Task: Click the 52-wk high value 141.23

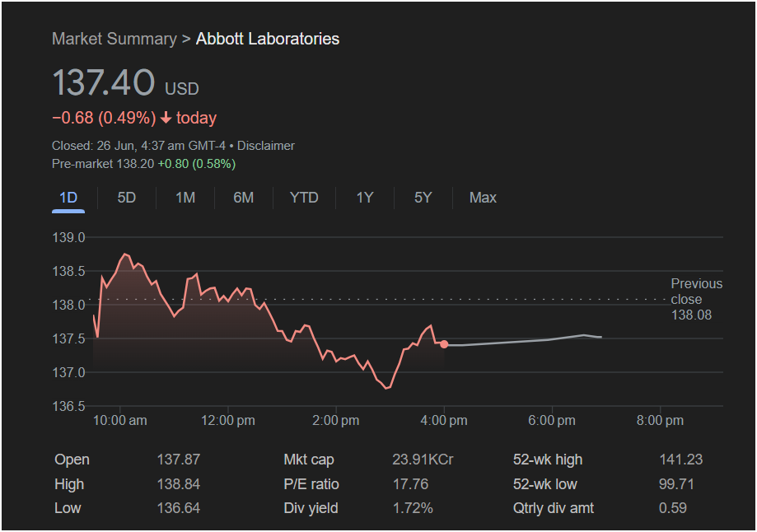Action: point(680,460)
